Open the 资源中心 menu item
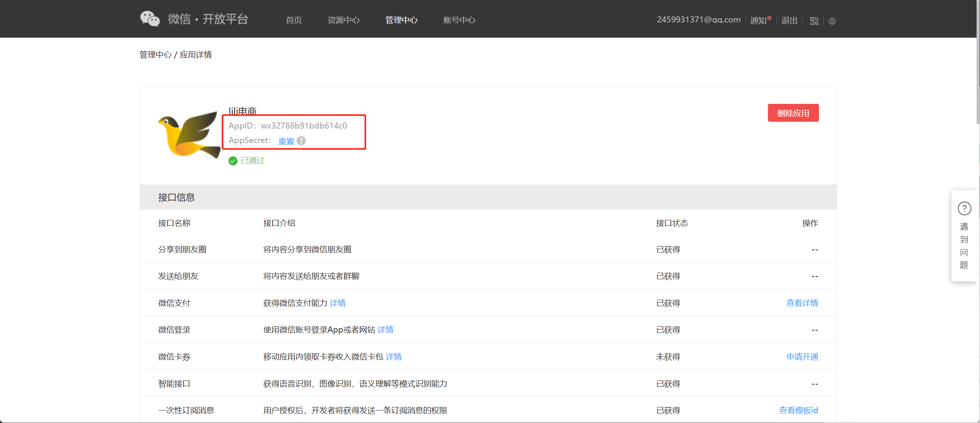Image resolution: width=980 pixels, height=423 pixels. tap(343, 20)
